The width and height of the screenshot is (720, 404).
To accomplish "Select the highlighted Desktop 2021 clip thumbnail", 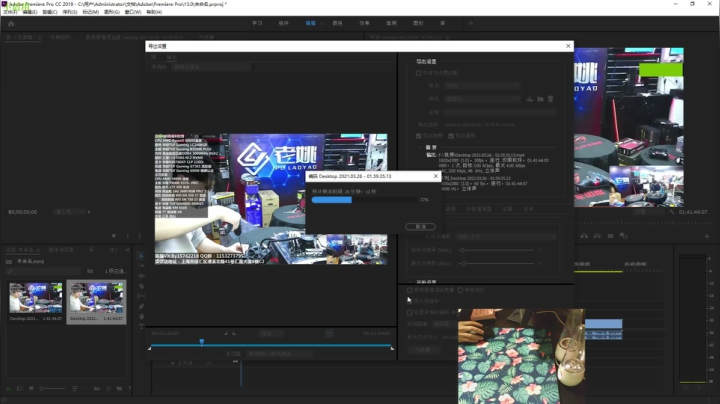I will [x=96, y=302].
